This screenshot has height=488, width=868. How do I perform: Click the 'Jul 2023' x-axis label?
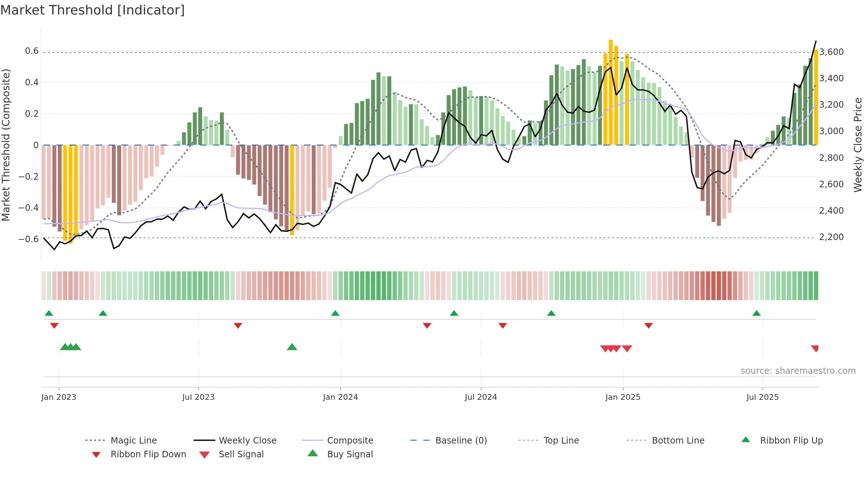[x=199, y=397]
